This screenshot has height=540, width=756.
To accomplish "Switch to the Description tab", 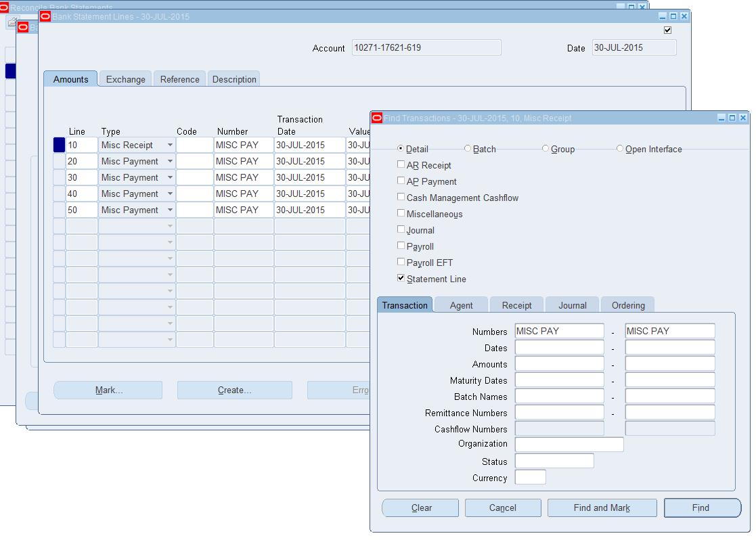I will point(234,79).
